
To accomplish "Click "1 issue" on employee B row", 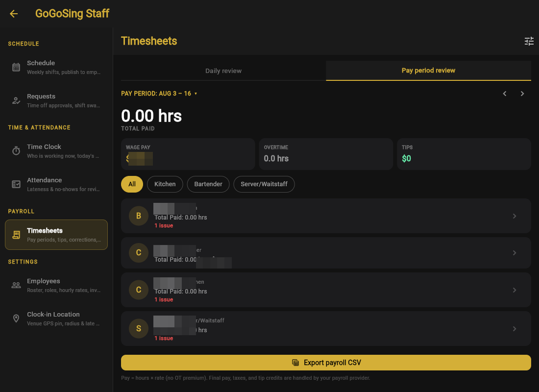I will click(164, 225).
